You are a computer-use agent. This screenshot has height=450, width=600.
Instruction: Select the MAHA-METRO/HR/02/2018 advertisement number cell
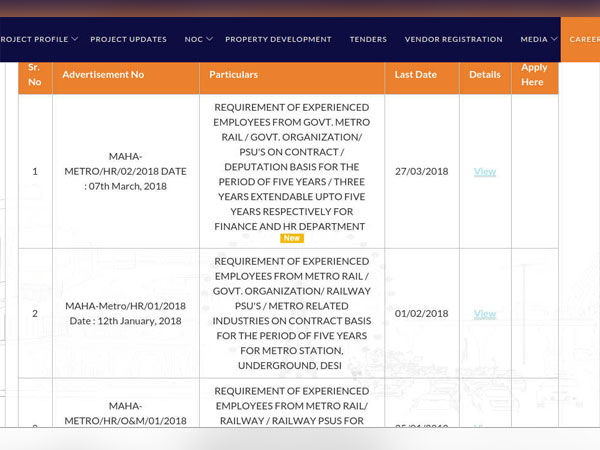tap(126, 171)
